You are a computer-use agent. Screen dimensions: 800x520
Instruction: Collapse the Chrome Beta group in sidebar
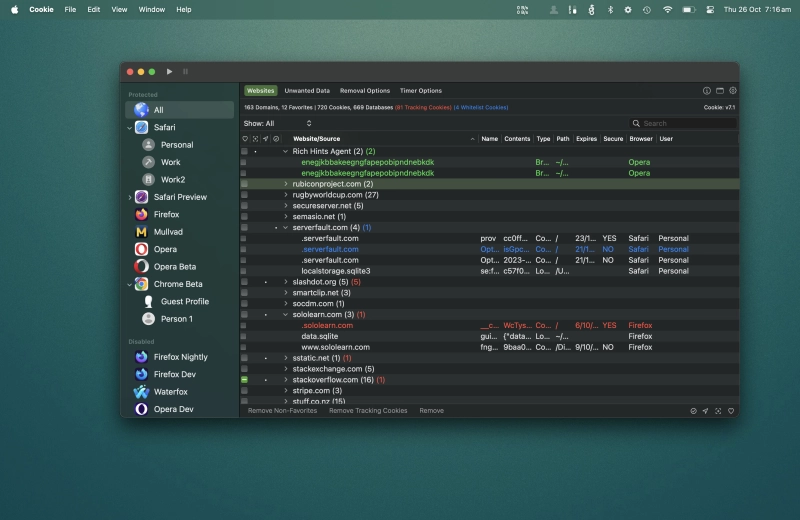click(130, 285)
